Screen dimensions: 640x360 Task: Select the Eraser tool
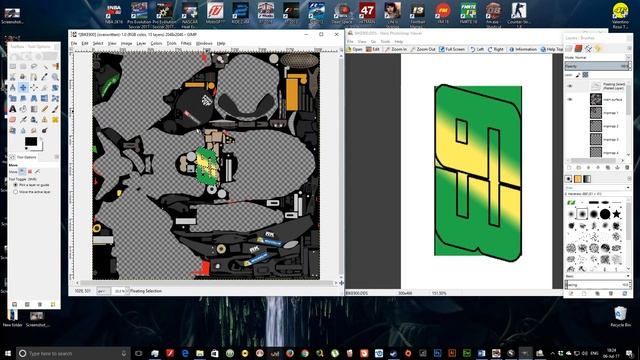[13, 119]
